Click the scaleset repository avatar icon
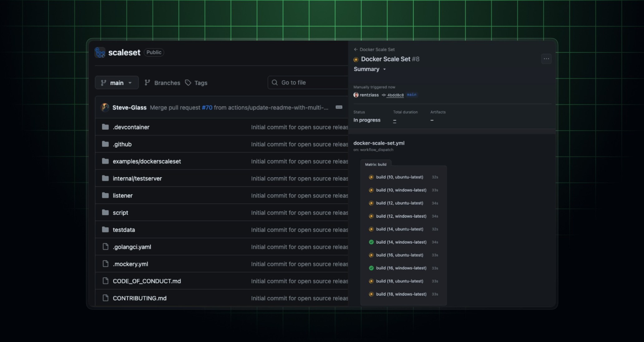 [x=100, y=52]
